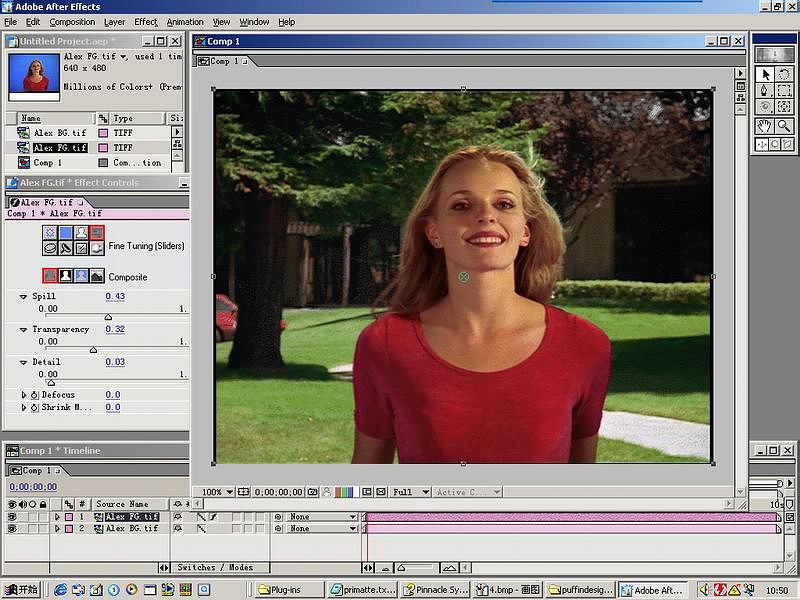The height and width of the screenshot is (600, 800).
Task: Open the Full resolution dropdown
Action: click(x=411, y=492)
